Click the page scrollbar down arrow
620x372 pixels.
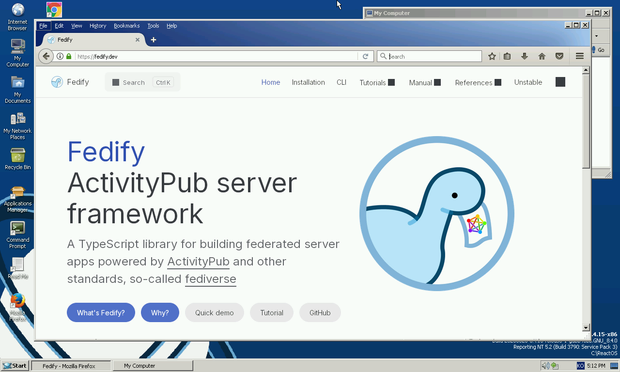click(586, 328)
